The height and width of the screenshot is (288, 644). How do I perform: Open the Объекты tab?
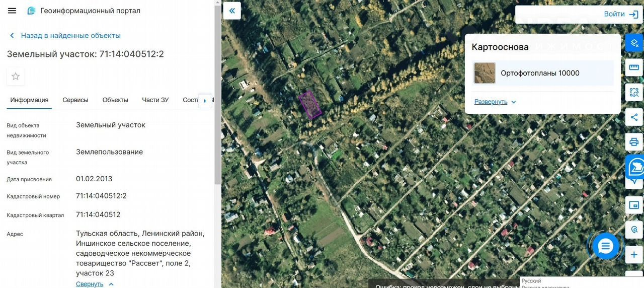(x=115, y=100)
